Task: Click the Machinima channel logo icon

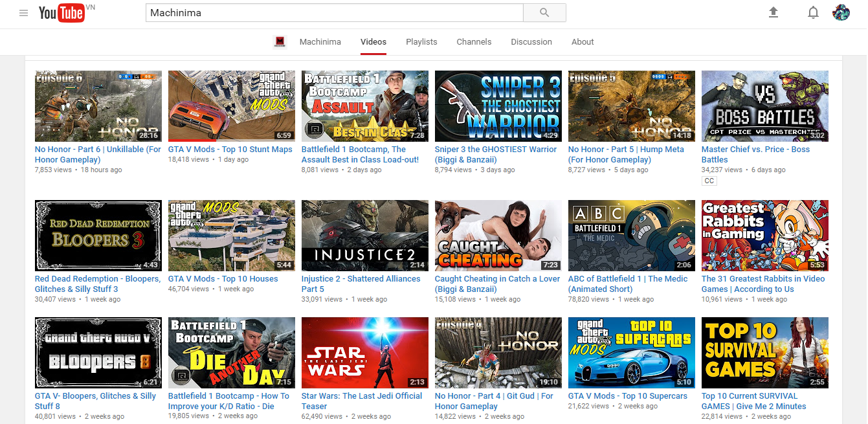Action: tap(280, 41)
